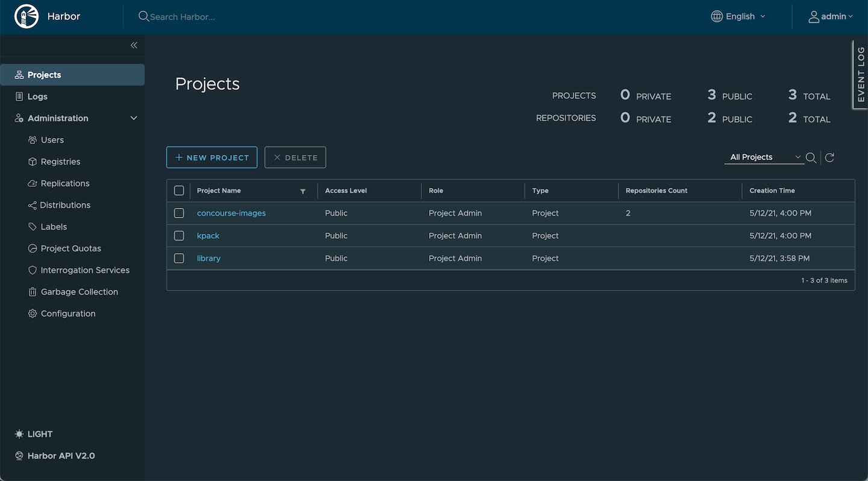868x481 pixels.
Task: Open the concourse-images project link
Action: [231, 213]
